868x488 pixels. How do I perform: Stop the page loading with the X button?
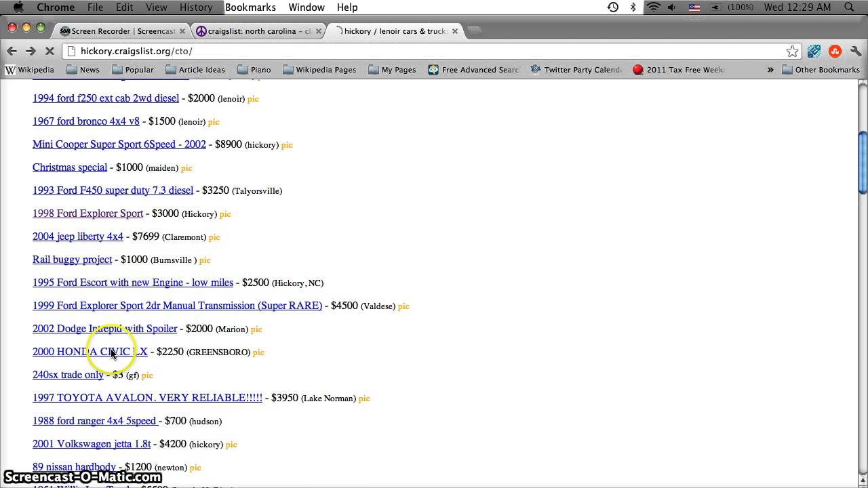click(x=50, y=51)
